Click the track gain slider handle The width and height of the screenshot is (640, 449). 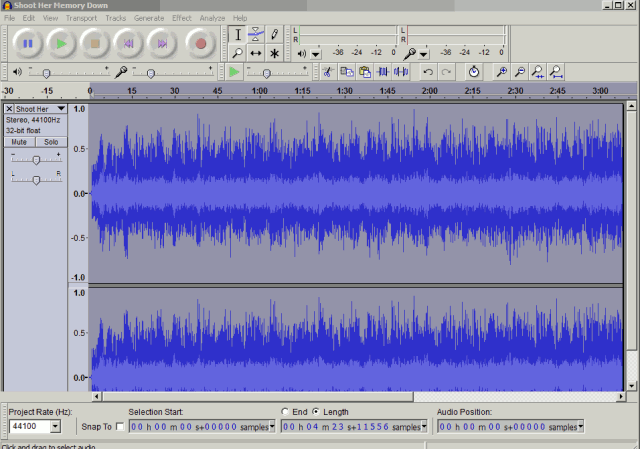pos(36,160)
